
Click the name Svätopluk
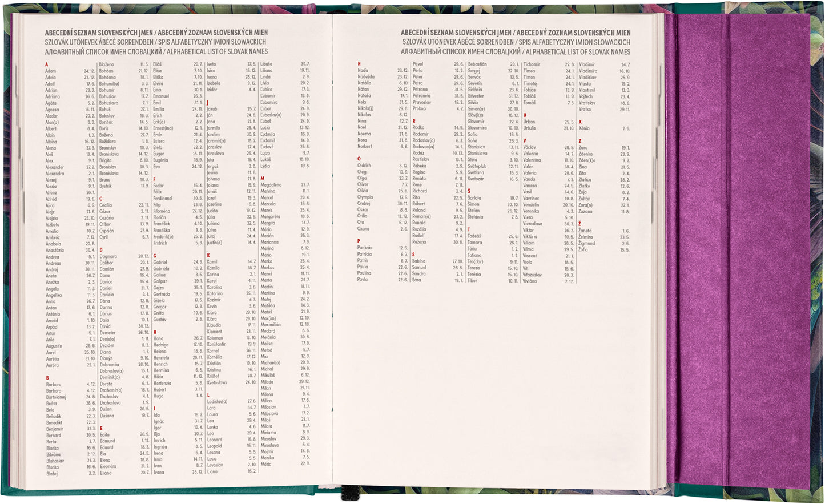point(477,166)
